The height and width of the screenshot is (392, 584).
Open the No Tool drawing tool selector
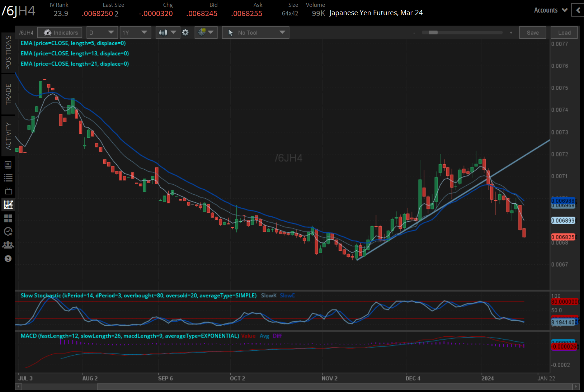255,33
